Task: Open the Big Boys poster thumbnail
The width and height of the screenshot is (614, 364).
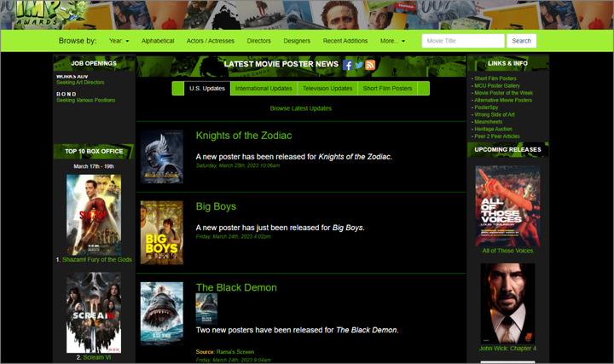Action: coord(162,233)
